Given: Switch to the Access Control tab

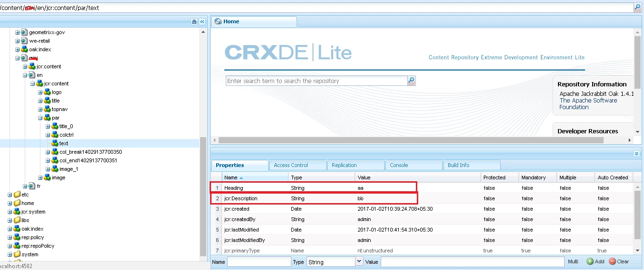Looking at the screenshot, I should (298, 165).
